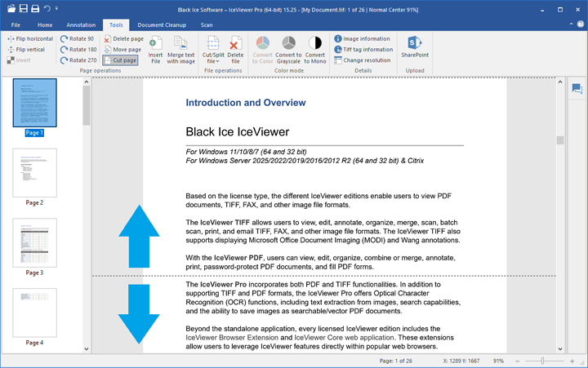Image resolution: width=588 pixels, height=368 pixels.
Task: Open Tiff tag information
Action: click(x=363, y=50)
